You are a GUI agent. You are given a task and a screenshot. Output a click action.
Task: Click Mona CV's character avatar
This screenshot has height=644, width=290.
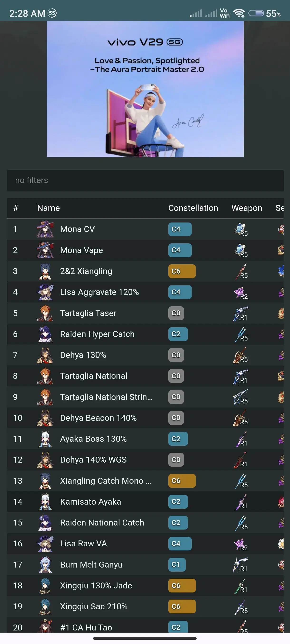click(44, 229)
